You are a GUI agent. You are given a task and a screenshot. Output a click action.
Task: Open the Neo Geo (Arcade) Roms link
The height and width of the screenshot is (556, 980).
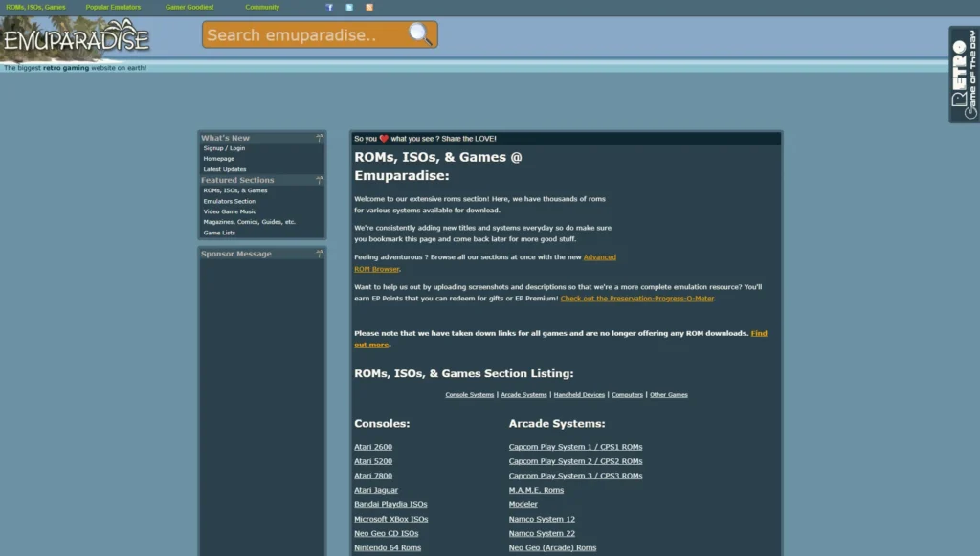coord(552,547)
